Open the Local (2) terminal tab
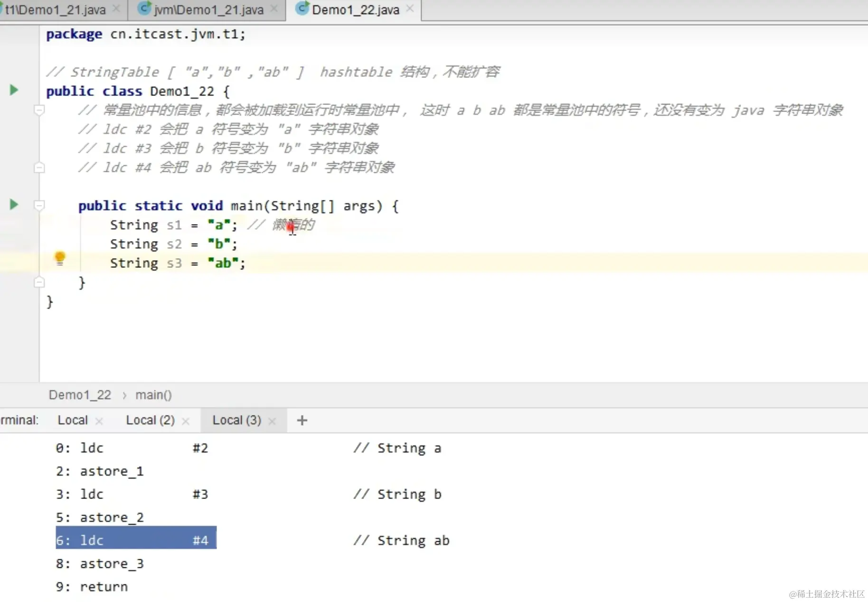The width and height of the screenshot is (868, 602). click(x=150, y=420)
